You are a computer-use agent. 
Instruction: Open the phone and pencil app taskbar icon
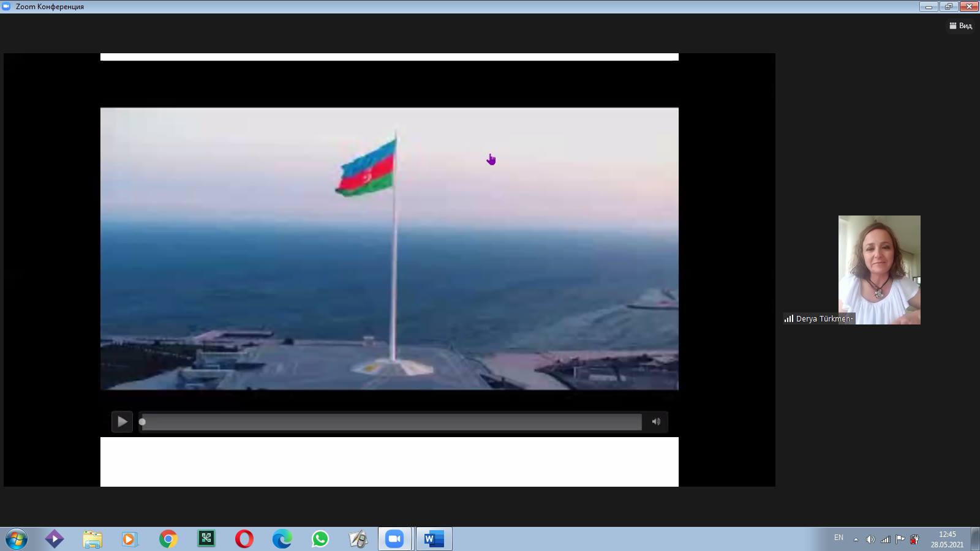pos(358,539)
